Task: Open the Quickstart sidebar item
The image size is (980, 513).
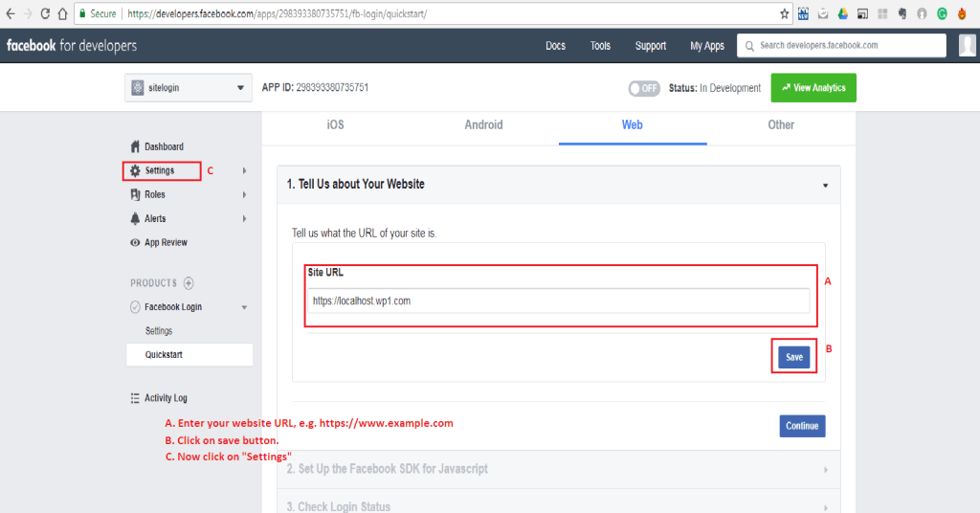Action: click(x=189, y=355)
